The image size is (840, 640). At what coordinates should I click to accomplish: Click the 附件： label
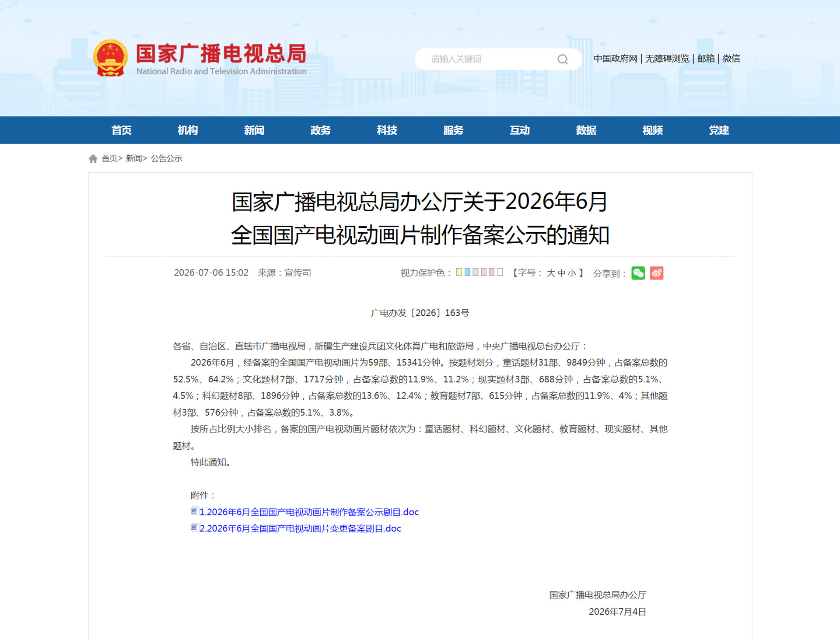203,495
